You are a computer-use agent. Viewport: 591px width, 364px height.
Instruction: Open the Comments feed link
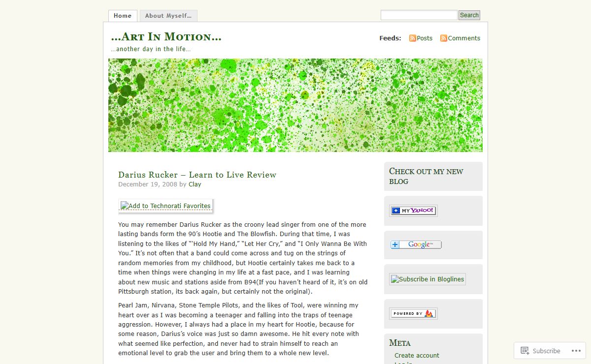(464, 38)
